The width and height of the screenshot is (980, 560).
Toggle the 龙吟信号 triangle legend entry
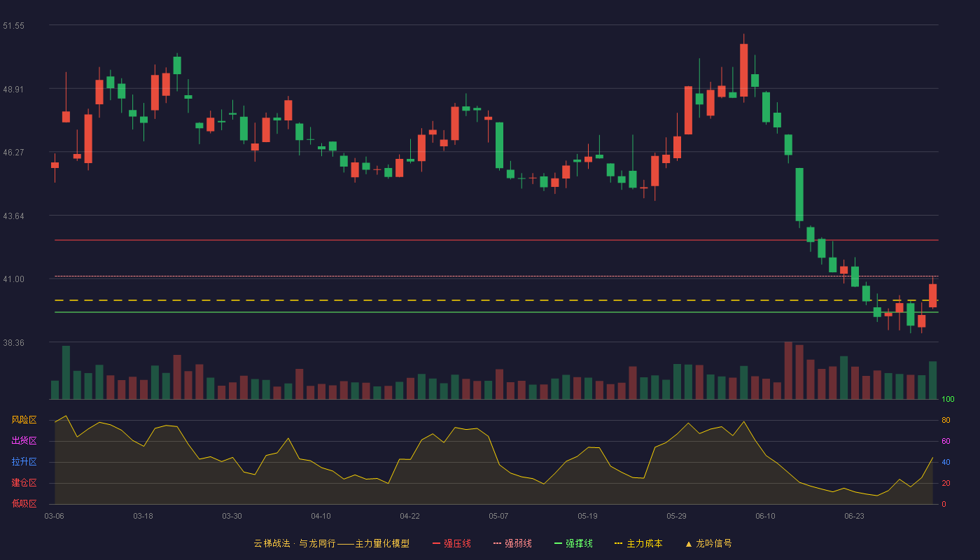pyautogui.click(x=708, y=543)
